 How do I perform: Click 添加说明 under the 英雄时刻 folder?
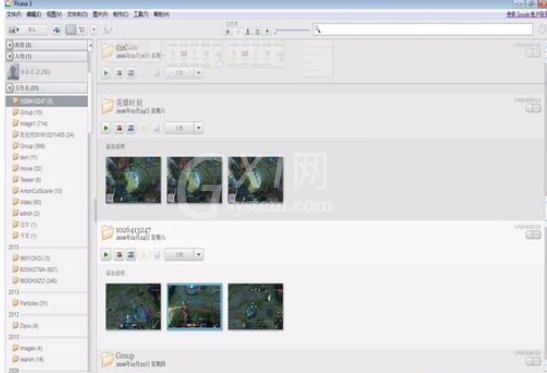(115, 147)
